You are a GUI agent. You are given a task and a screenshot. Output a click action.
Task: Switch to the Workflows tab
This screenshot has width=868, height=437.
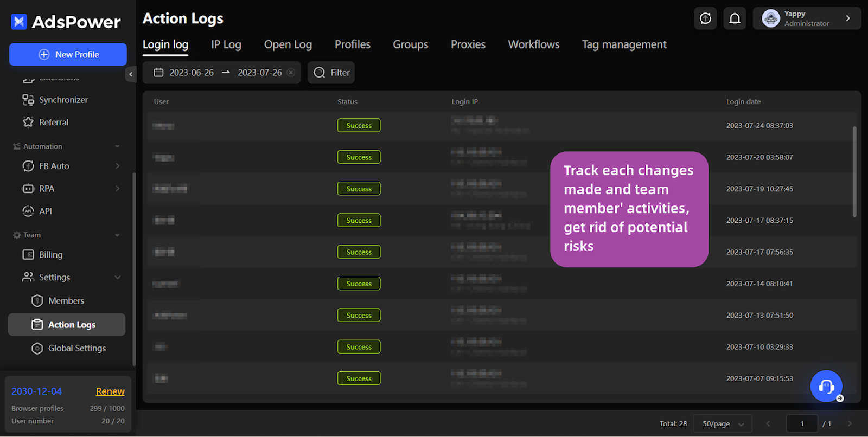point(533,44)
